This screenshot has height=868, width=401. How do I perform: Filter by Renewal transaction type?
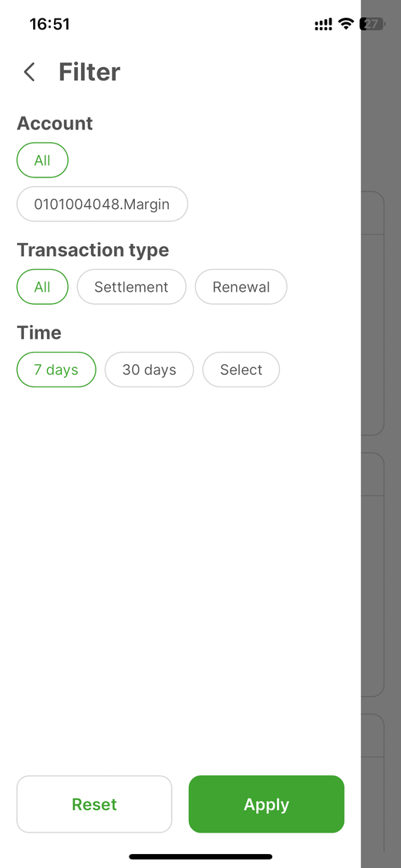coord(241,287)
